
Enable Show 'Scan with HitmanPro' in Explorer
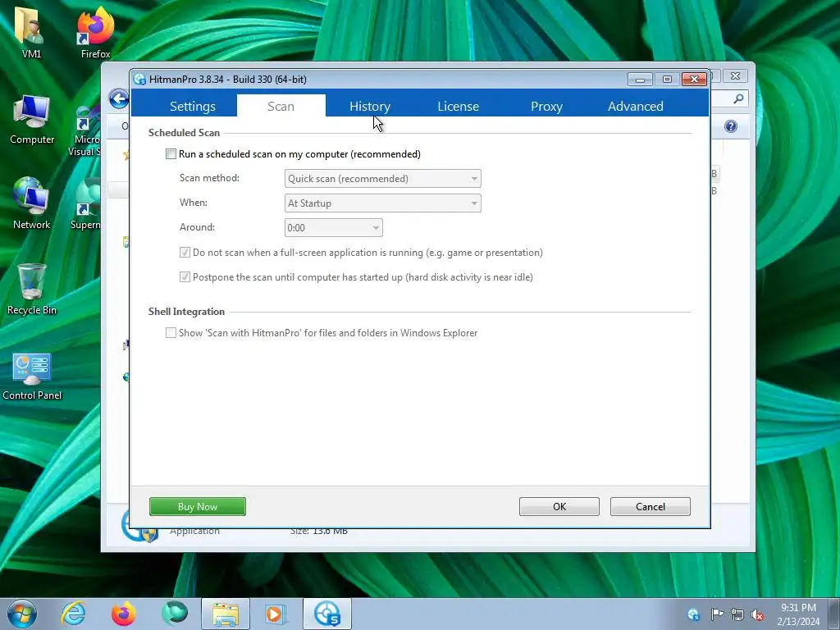click(x=171, y=333)
